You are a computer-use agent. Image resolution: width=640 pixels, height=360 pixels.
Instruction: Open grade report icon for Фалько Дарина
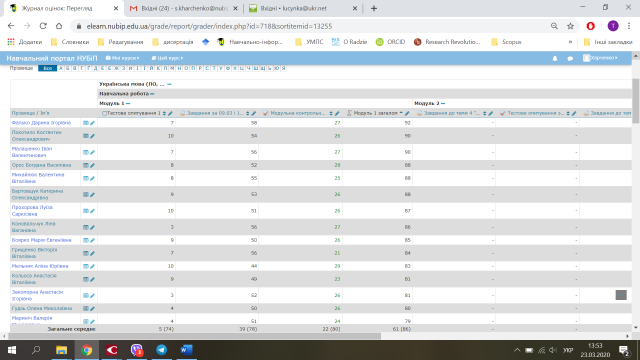(x=86, y=123)
